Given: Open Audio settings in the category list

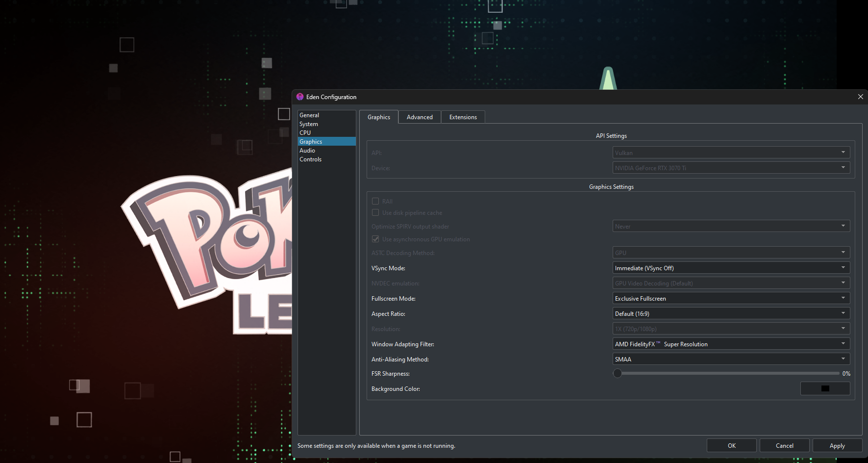Looking at the screenshot, I should coord(327,151).
